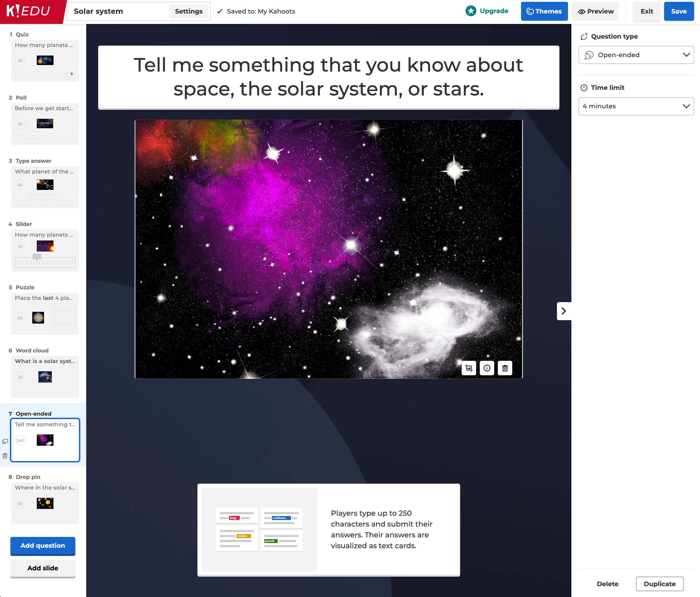Click the question title text field
This screenshot has width=700, height=597.
click(328, 77)
